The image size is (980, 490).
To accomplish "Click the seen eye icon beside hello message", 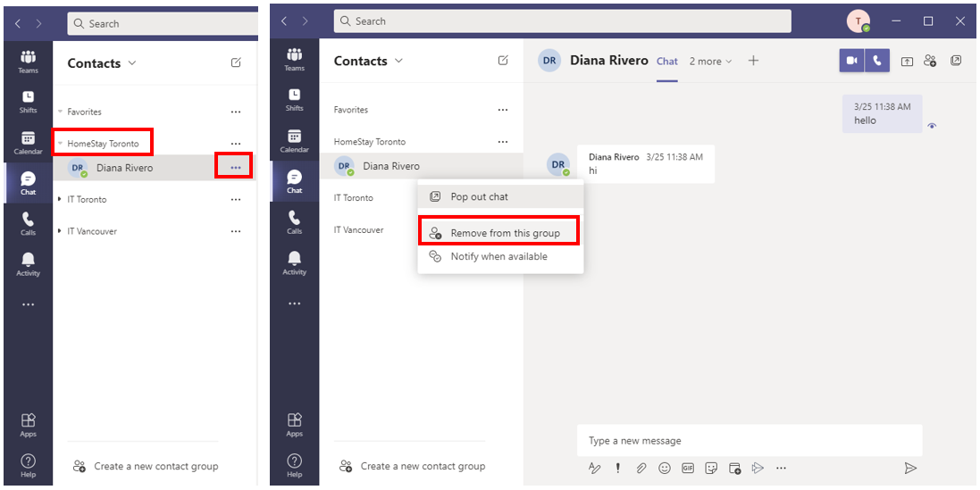I will point(932,126).
